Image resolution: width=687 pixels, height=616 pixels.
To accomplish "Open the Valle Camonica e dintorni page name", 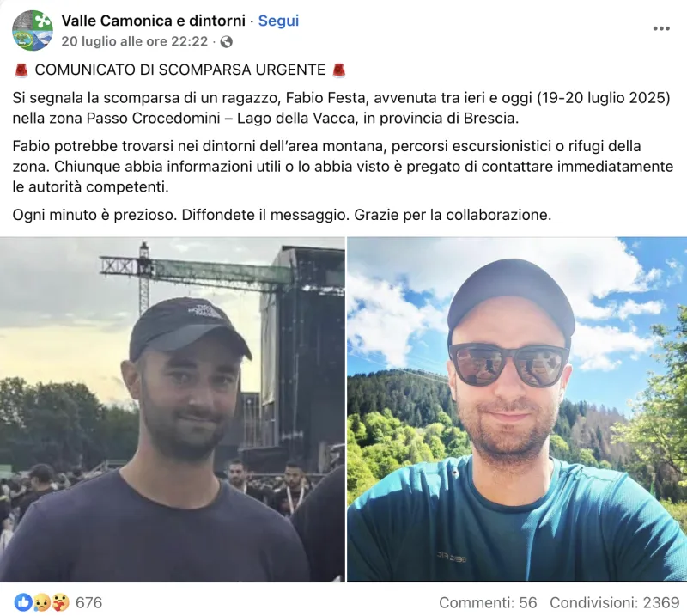I will point(153,21).
